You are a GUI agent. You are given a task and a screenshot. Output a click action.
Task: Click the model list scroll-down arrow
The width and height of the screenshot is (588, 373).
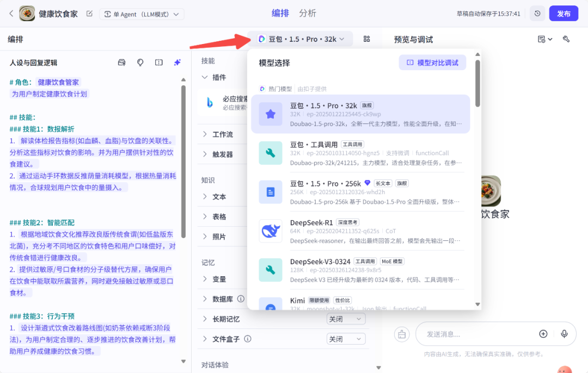(477, 304)
